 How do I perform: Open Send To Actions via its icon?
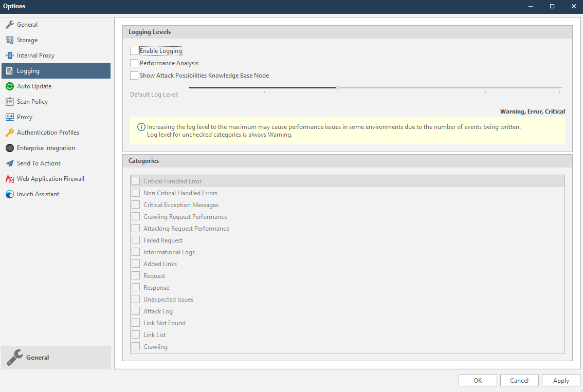[9, 163]
